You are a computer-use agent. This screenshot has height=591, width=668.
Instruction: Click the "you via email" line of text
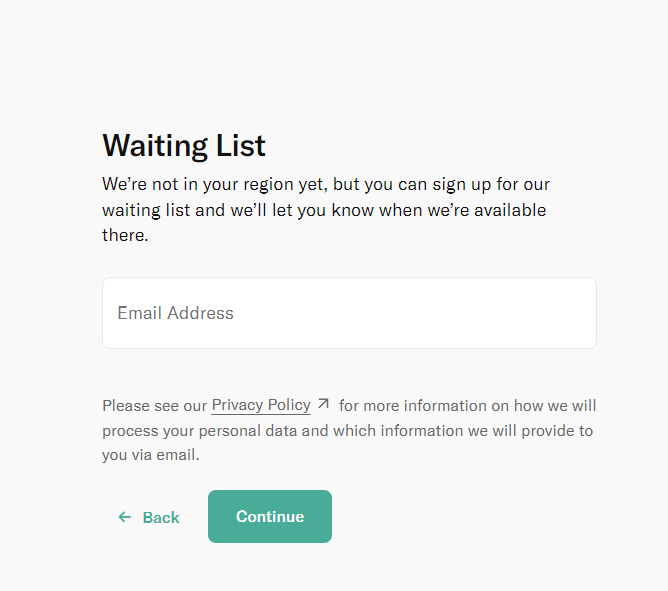[151, 455]
